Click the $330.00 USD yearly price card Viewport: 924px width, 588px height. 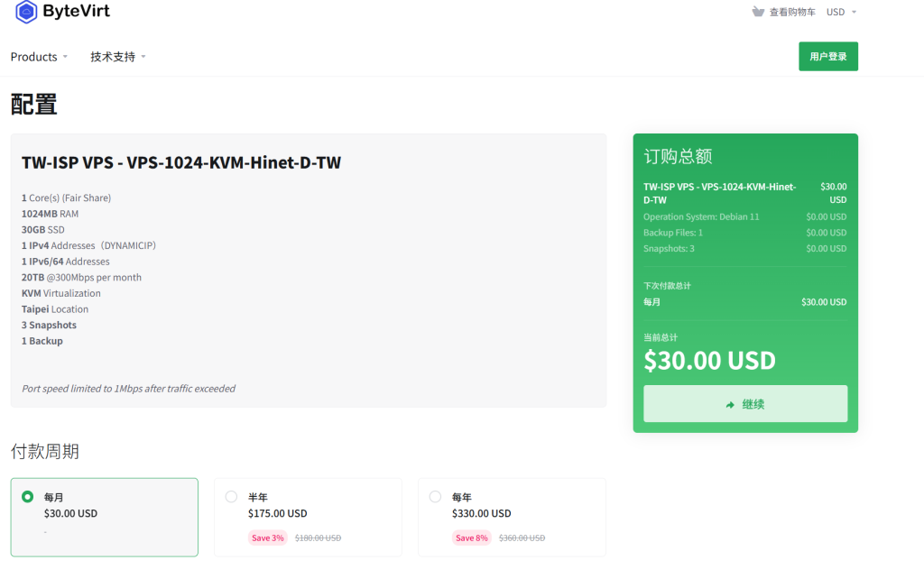512,517
